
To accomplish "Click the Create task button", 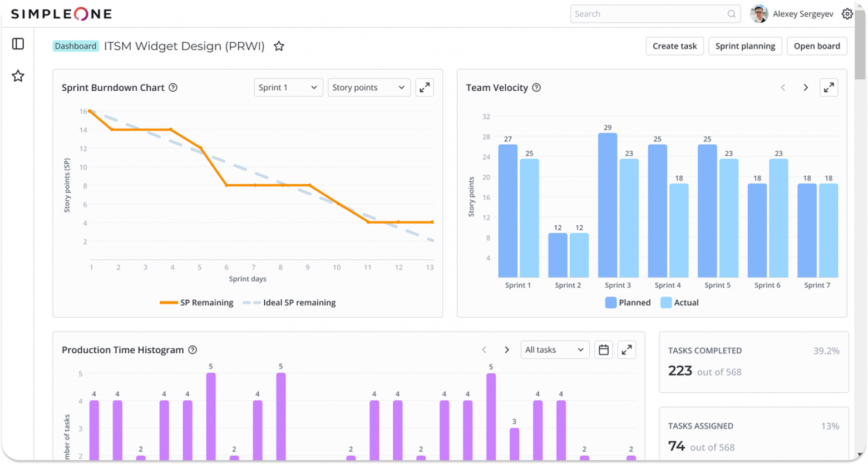I will pos(674,46).
